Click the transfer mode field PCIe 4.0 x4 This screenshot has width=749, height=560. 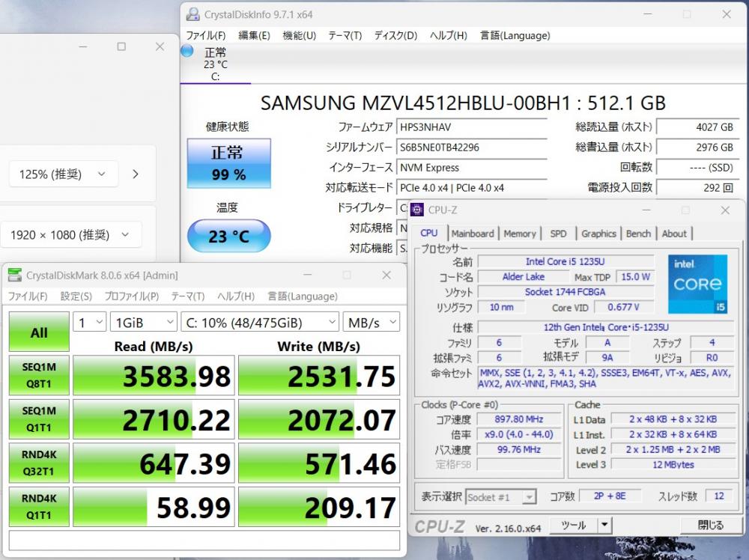[x=471, y=188]
